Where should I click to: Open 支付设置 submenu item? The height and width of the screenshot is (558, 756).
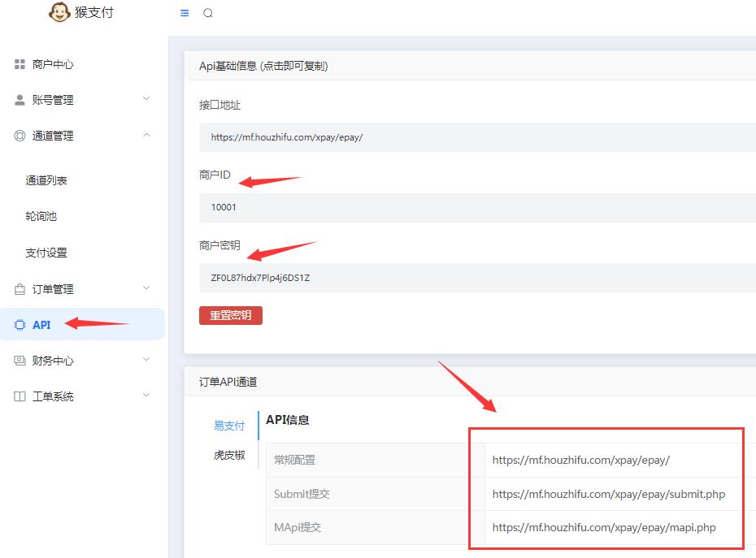click(46, 253)
